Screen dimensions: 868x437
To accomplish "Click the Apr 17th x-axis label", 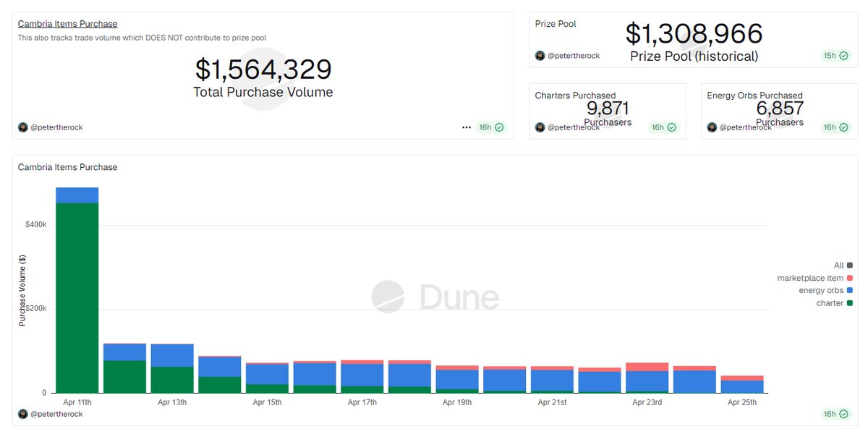I will 362,402.
